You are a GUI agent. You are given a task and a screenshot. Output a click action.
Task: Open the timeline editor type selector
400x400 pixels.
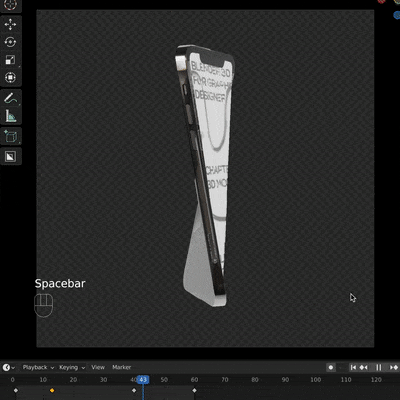(9, 367)
